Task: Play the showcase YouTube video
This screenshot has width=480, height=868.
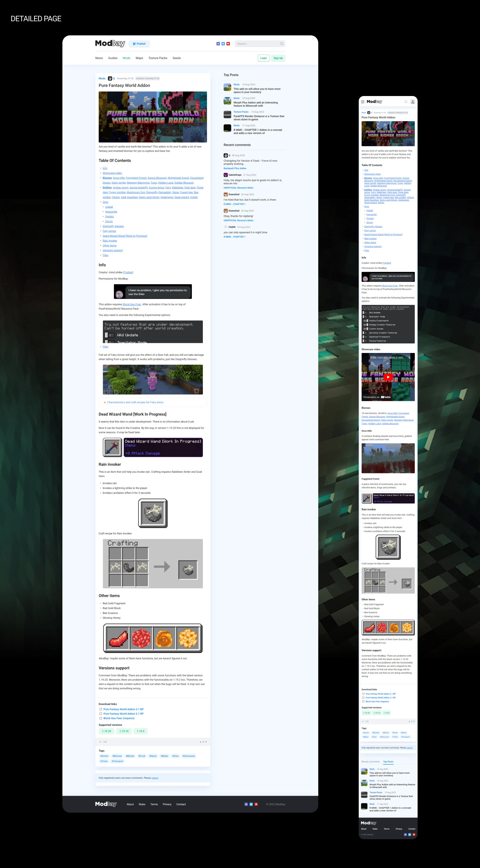Action: (x=388, y=377)
